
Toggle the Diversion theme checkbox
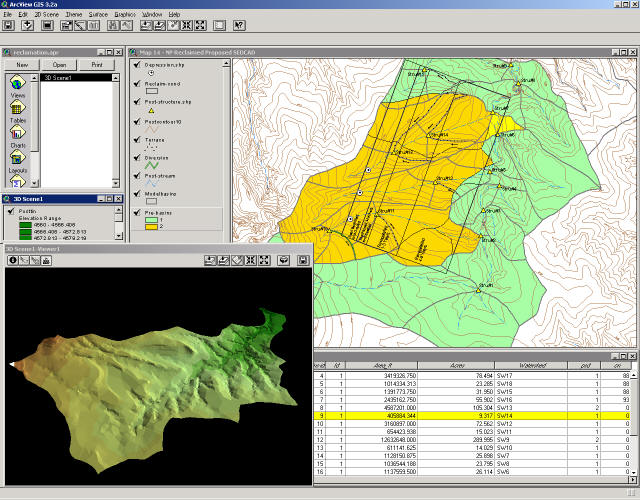coord(136,156)
